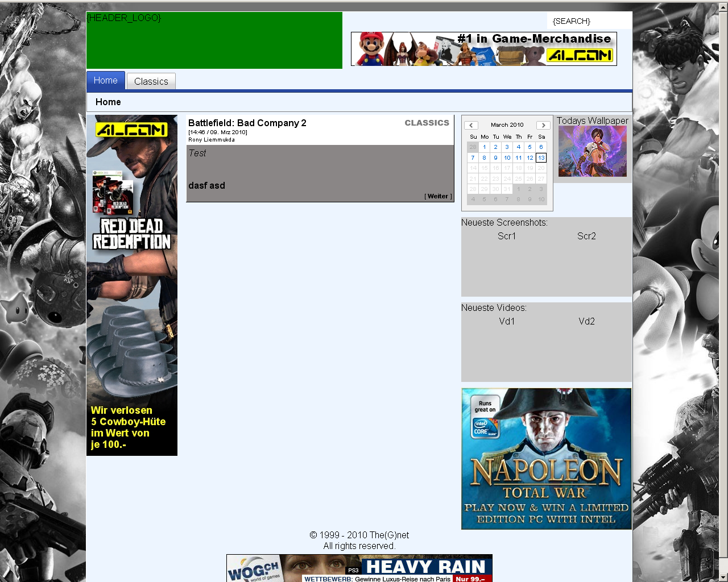
Task: Select March 1 in the calendar
Action: point(484,147)
